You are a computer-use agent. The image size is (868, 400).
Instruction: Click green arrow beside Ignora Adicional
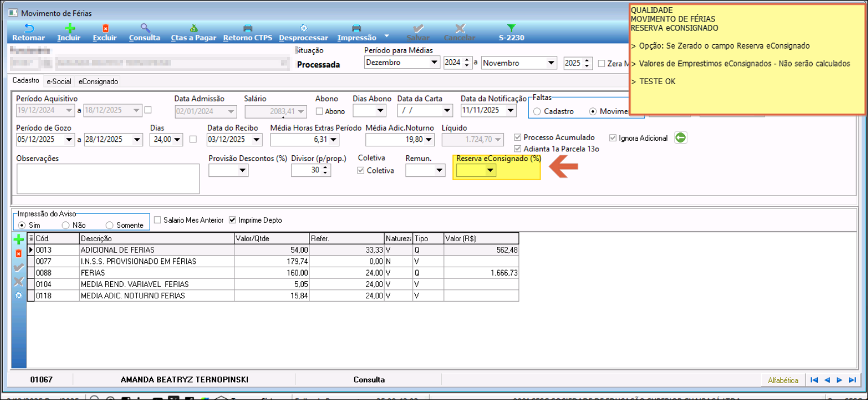(681, 138)
